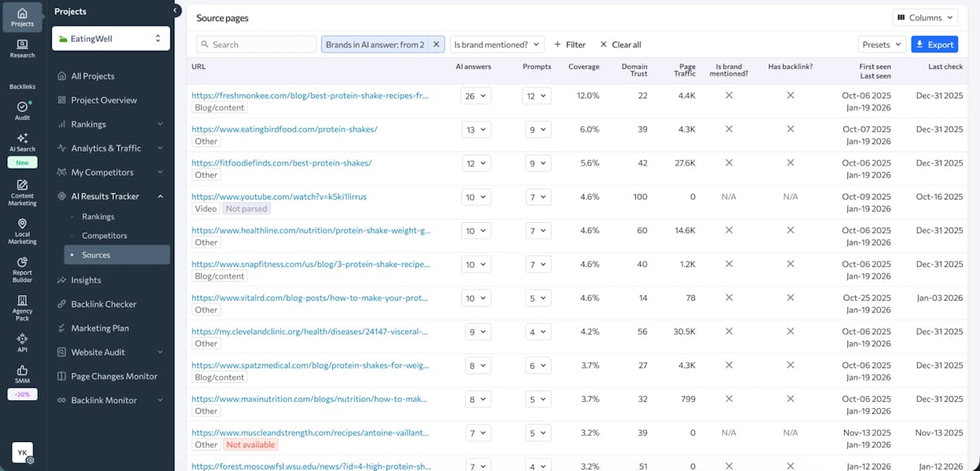Open Backlink Checker in sidebar

coord(104,304)
